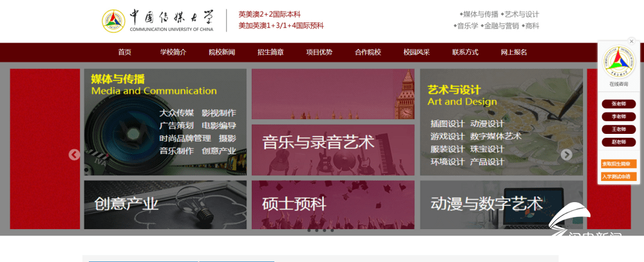Click 音乐制作 in media tile
Screen dimensions: 644x262
[176, 151]
